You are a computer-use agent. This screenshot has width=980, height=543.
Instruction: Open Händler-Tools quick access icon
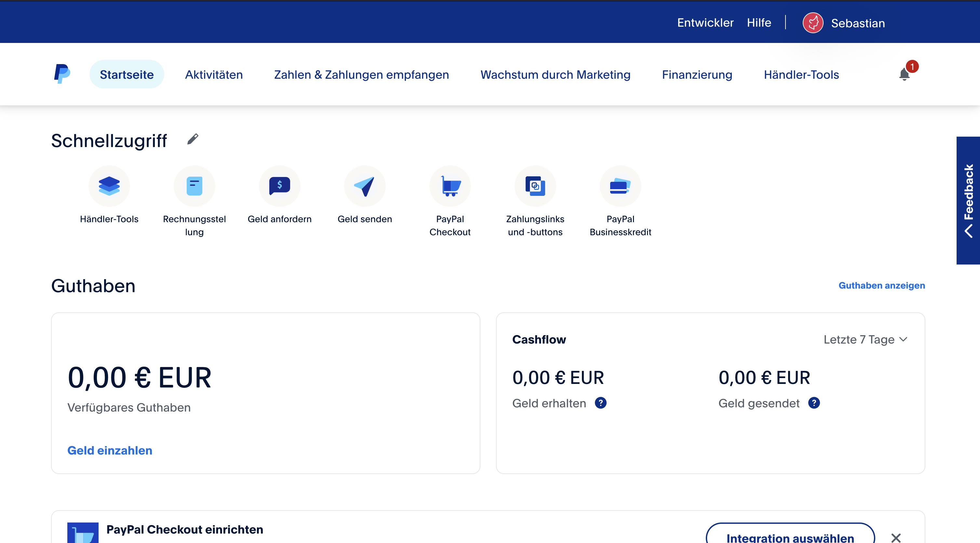tap(109, 186)
